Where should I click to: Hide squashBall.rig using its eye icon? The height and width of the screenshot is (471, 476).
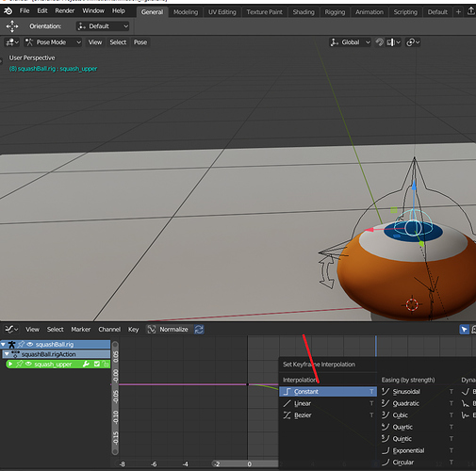[x=30, y=345]
